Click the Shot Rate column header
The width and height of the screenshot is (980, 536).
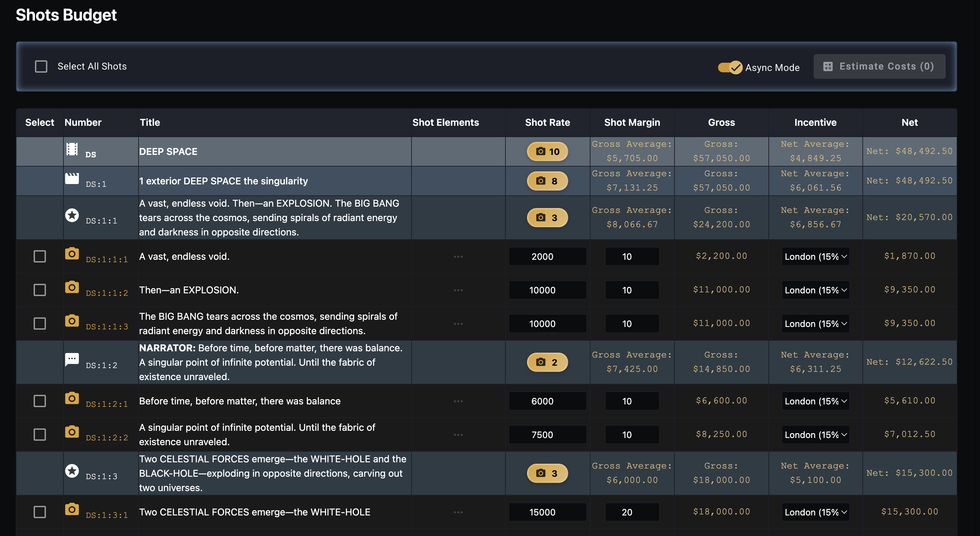(x=547, y=122)
